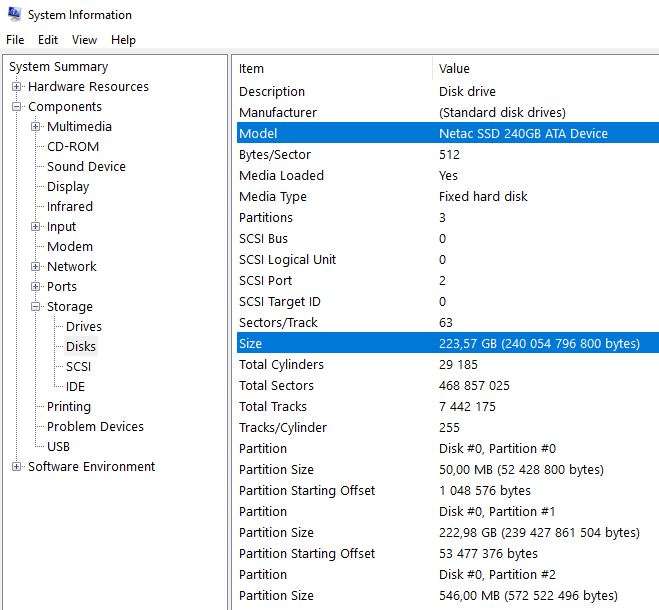The height and width of the screenshot is (610, 659).
Task: Click the Disk #0, Partition #2 value
Action: (497, 575)
